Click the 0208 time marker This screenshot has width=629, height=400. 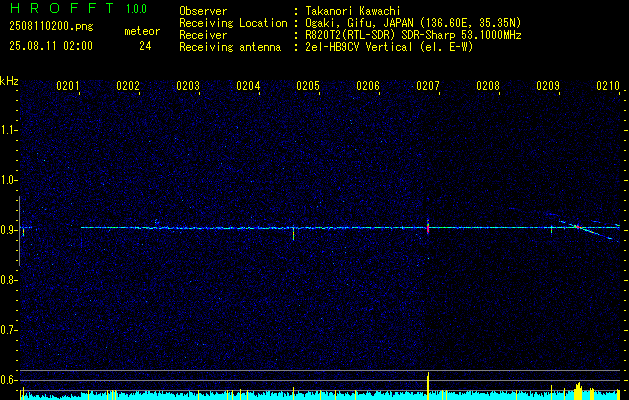pos(488,86)
